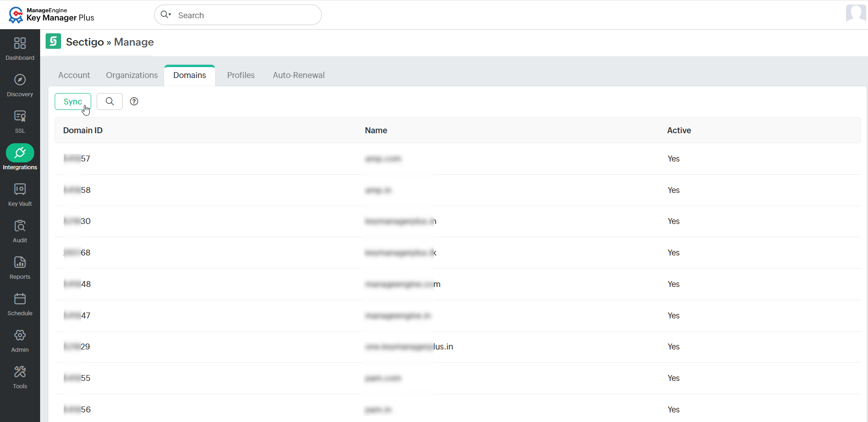This screenshot has width=868, height=422.
Task: Switch to the Organizations tab
Action: coord(132,75)
